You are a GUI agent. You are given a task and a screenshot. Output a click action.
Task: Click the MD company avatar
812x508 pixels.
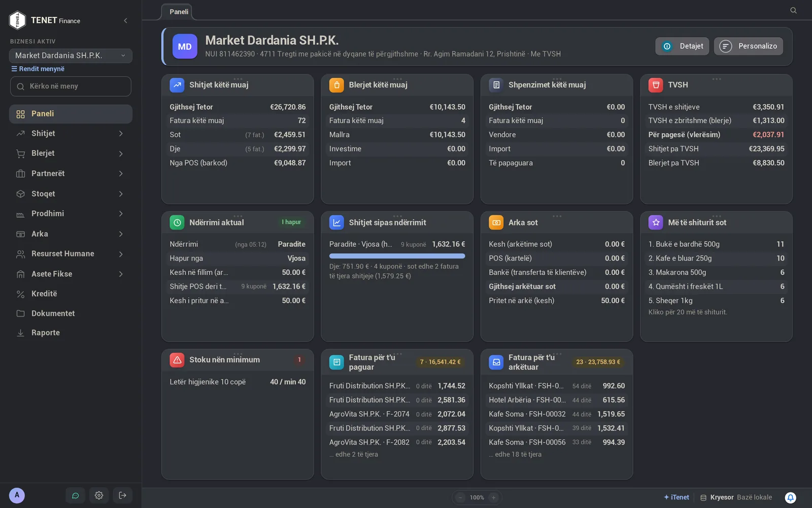(185, 47)
